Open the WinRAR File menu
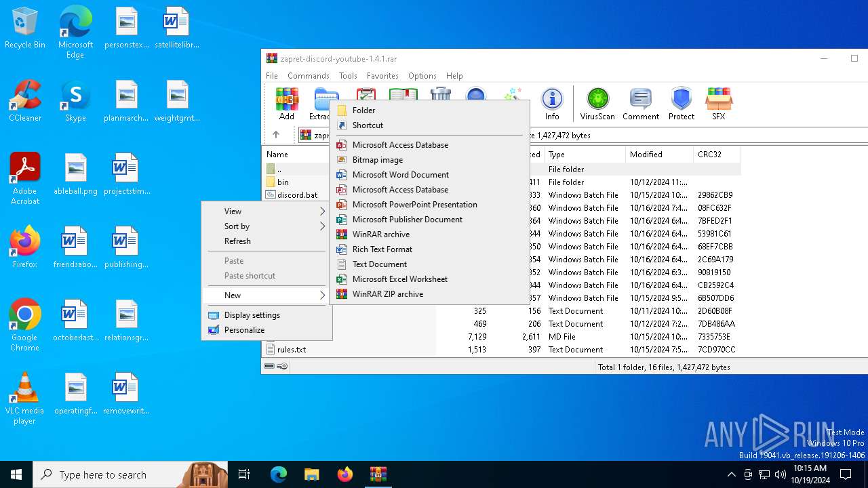The image size is (868, 488). (x=272, y=76)
